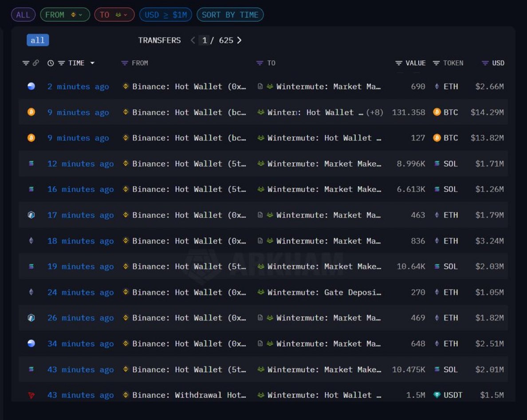Click the leftmost filter icon in header
The height and width of the screenshot is (420, 527).
point(26,63)
